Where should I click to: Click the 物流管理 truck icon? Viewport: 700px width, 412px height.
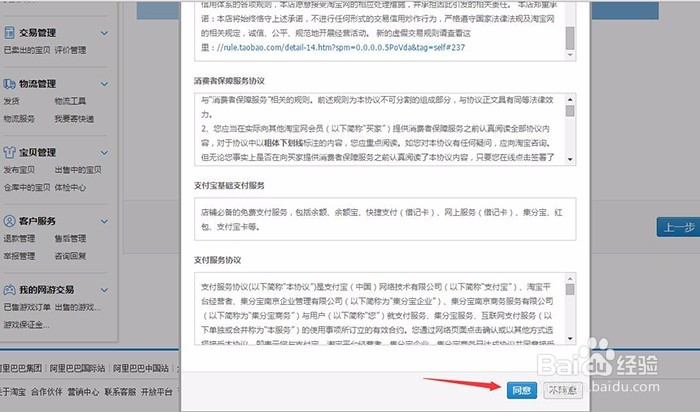[9, 83]
